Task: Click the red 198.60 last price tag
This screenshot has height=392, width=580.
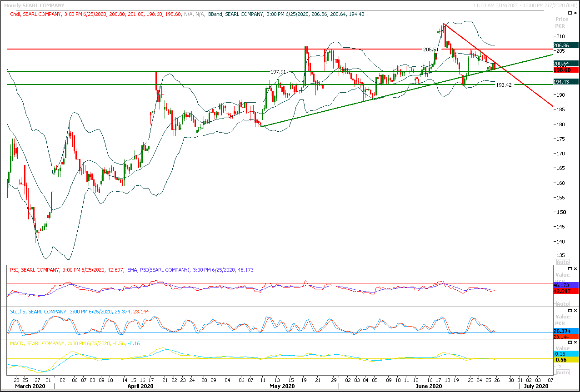Action: coord(565,70)
